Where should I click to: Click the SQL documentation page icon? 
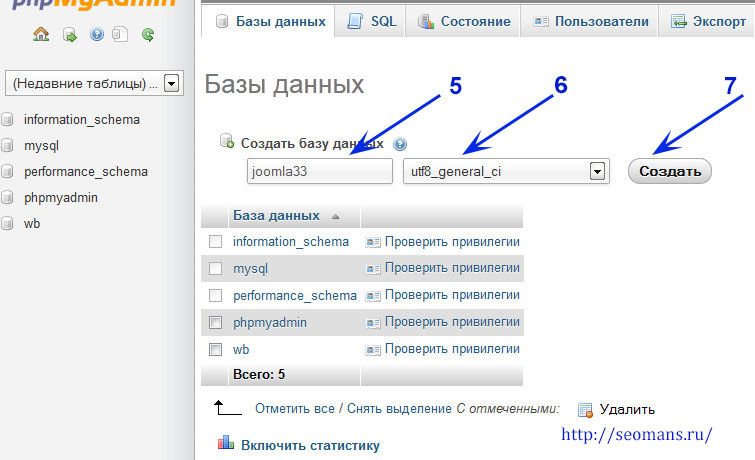tap(120, 35)
